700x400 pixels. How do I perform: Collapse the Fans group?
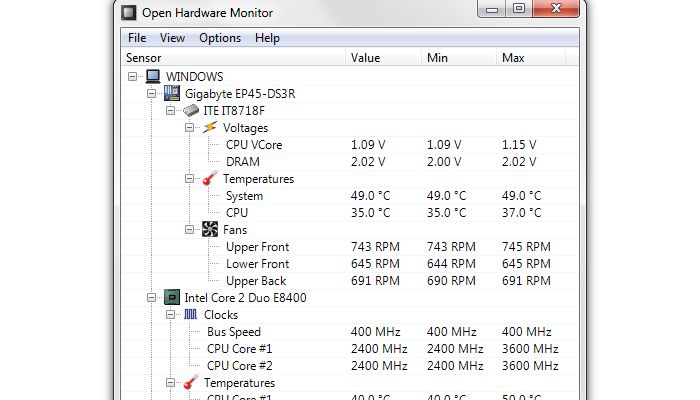tap(189, 229)
